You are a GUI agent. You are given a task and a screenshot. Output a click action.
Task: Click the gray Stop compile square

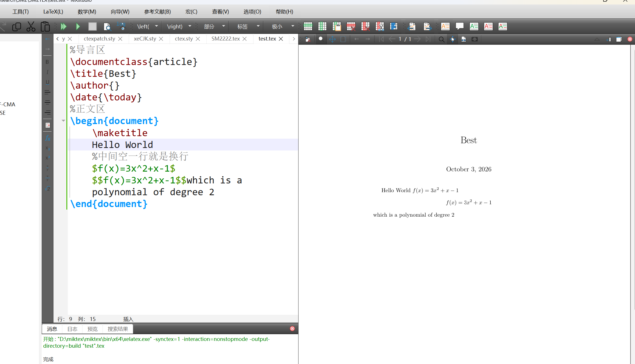point(92,26)
